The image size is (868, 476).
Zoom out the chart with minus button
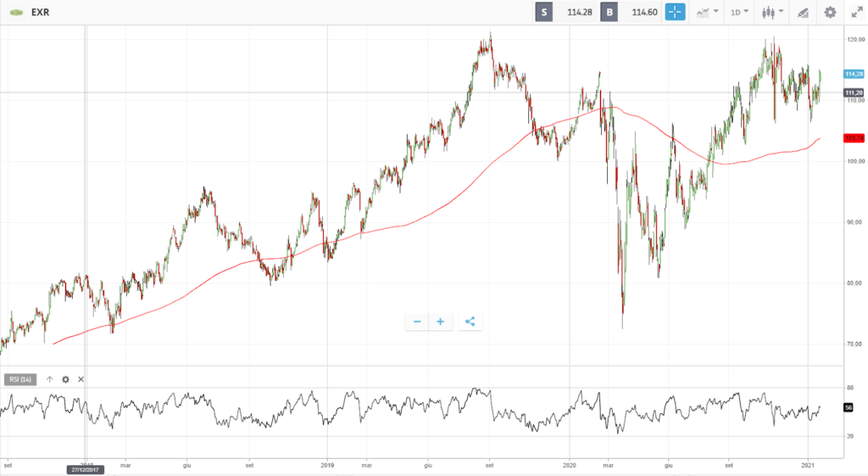417,322
